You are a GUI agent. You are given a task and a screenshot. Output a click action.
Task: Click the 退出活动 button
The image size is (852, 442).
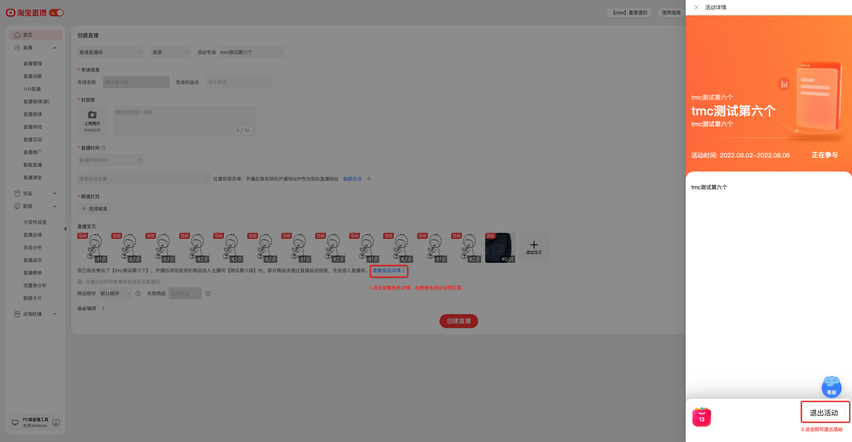[824, 412]
